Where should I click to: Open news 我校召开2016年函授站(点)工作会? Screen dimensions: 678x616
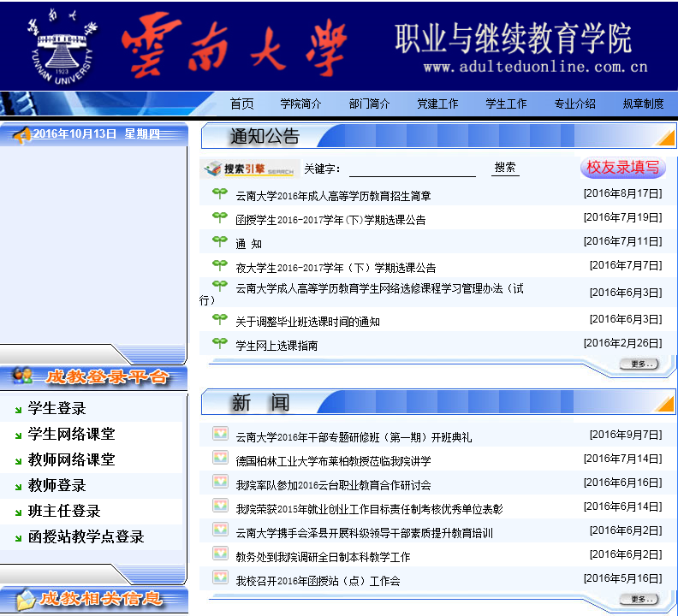pyautogui.click(x=318, y=581)
